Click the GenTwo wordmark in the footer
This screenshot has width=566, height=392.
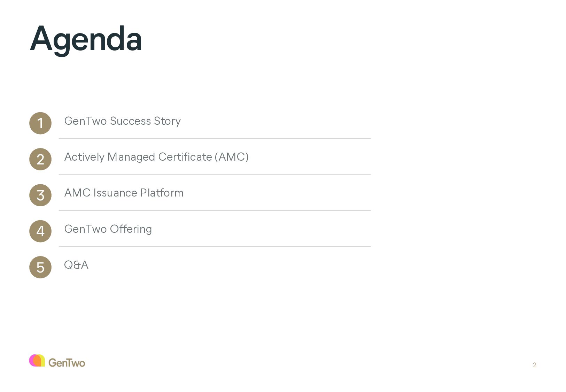coord(67,363)
